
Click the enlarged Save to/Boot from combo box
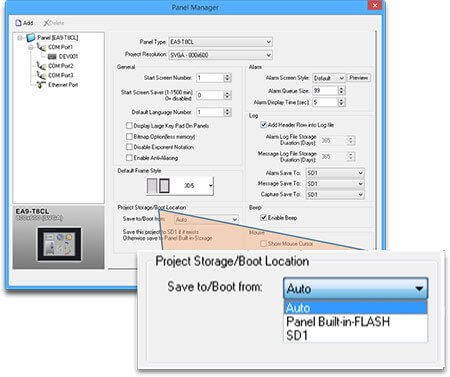[356, 288]
